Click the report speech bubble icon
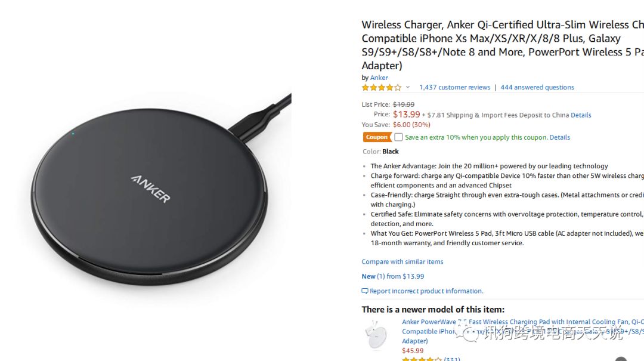This screenshot has width=644, height=361. 364,291
